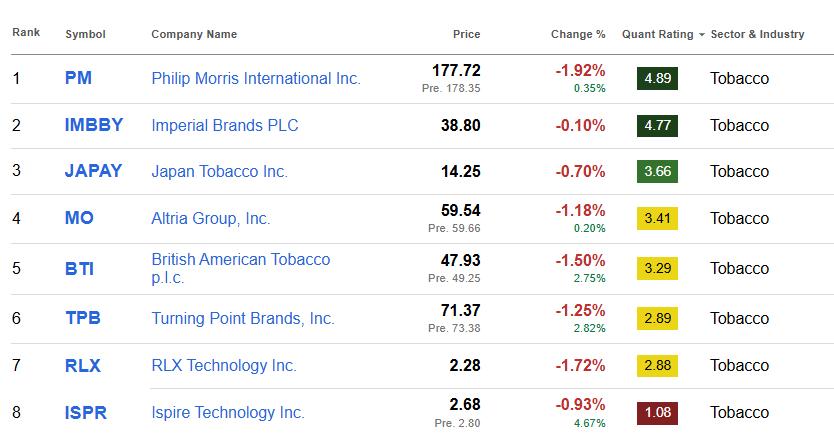The image size is (834, 439).
Task: Open the IMBBY ticker symbol
Action: coord(94,125)
